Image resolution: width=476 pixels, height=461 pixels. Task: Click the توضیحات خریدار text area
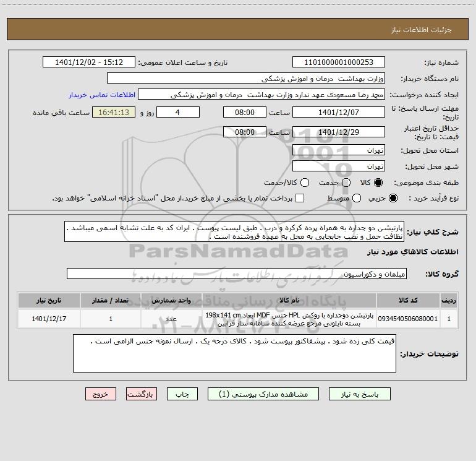coord(235,353)
